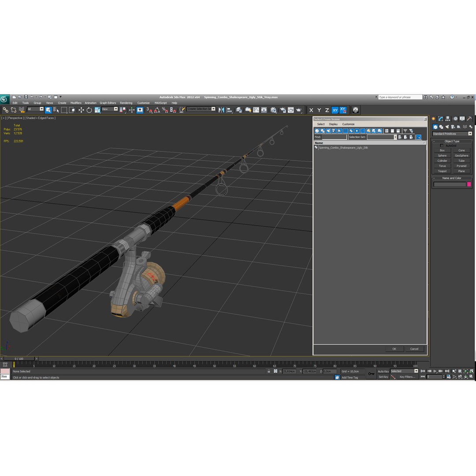Restrict to Z axis
The image size is (476, 476).
point(327,110)
